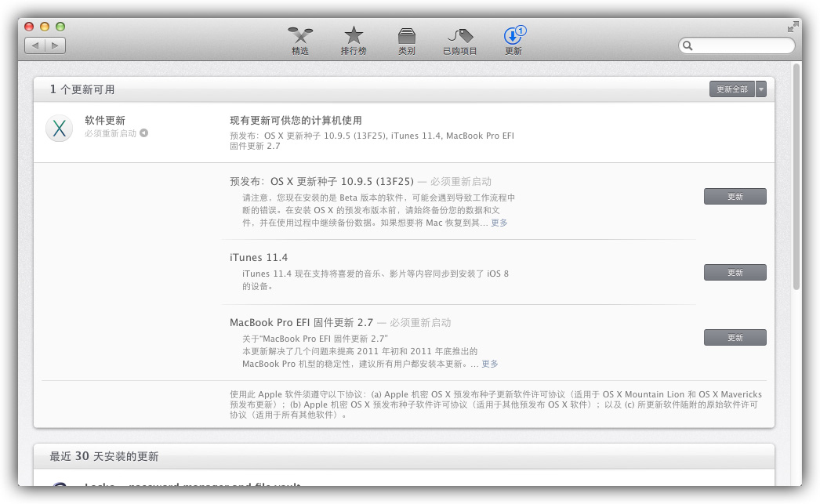This screenshot has width=820, height=504.
Task: Click the 最近 30 天安装的更新 header
Action: coord(104,456)
